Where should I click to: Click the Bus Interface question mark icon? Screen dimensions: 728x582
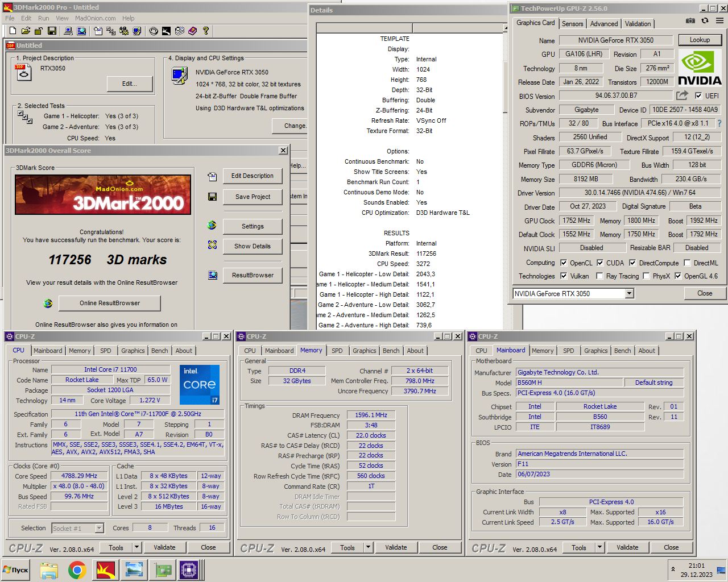point(719,123)
